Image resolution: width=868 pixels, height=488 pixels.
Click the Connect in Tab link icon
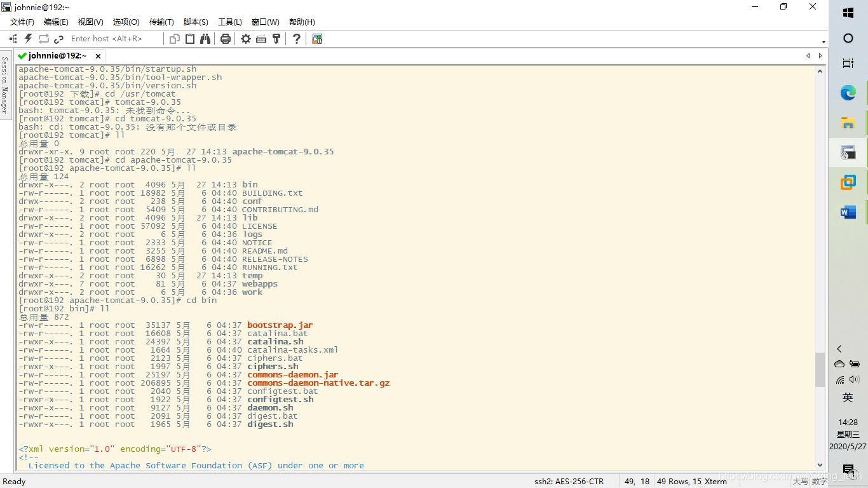point(59,39)
